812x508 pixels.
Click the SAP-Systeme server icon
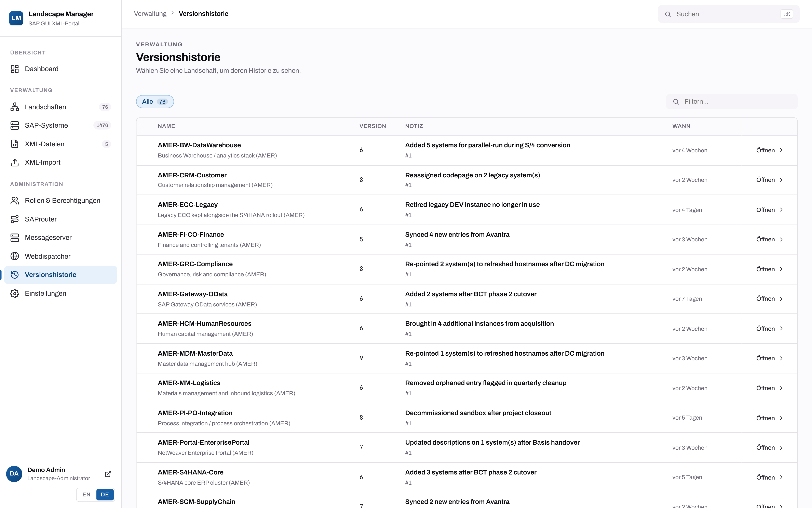click(x=15, y=125)
